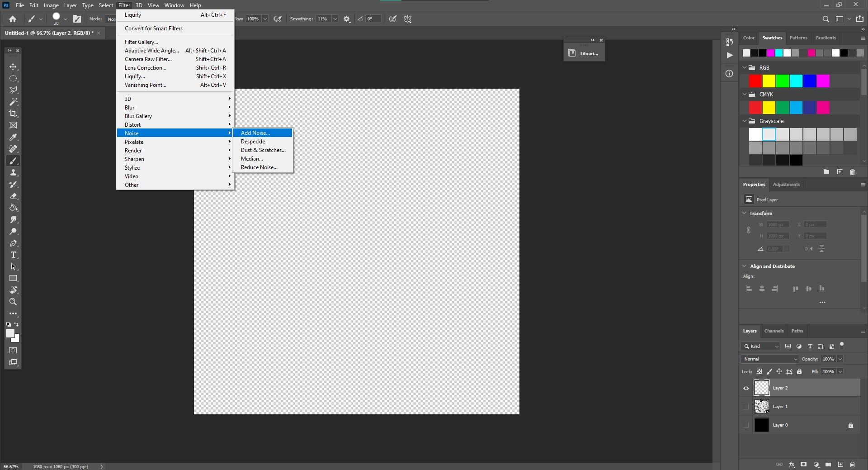Select the Clone Stamp tool
The width and height of the screenshot is (868, 470).
pyautogui.click(x=13, y=172)
